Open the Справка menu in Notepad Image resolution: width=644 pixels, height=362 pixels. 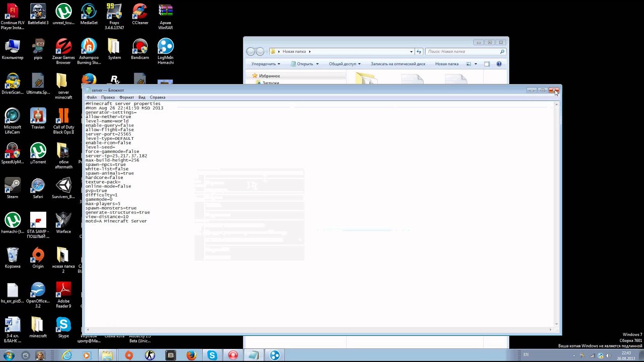tap(157, 97)
